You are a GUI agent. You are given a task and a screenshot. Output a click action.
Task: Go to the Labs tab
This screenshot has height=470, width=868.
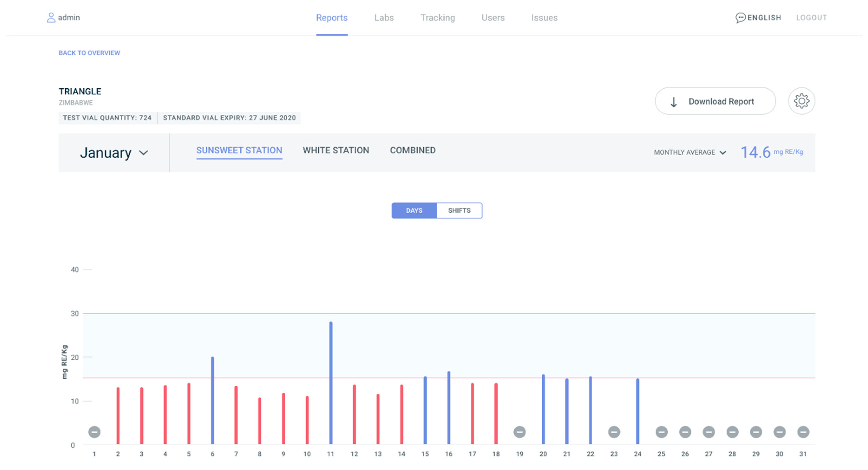tap(384, 17)
